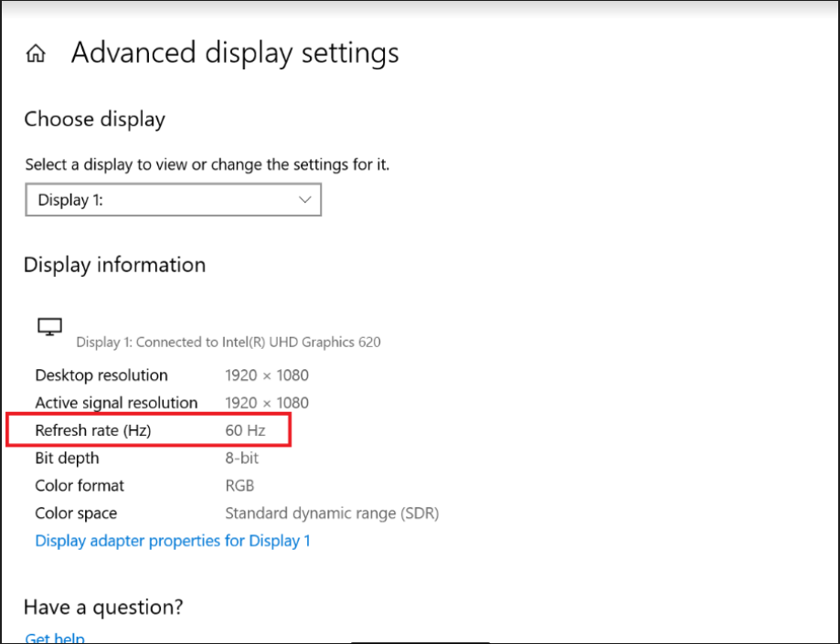840x644 pixels.
Task: Click the Display information heading
Action: pyautogui.click(x=114, y=265)
